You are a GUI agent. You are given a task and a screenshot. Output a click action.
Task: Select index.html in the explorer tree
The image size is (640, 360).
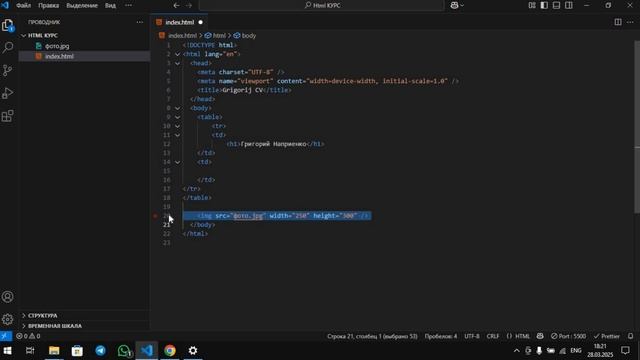click(x=59, y=56)
